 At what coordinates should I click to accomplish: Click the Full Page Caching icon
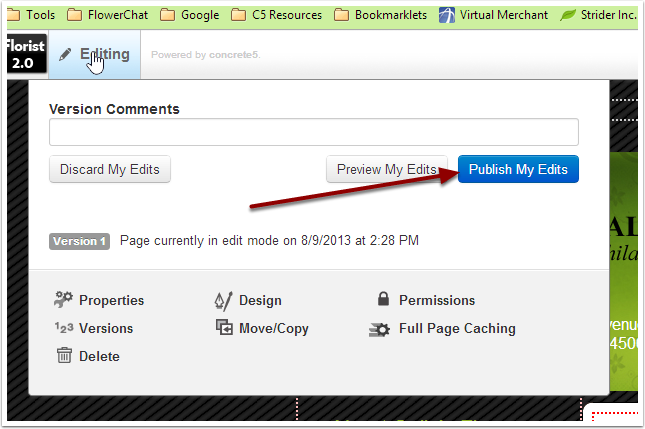coord(380,328)
